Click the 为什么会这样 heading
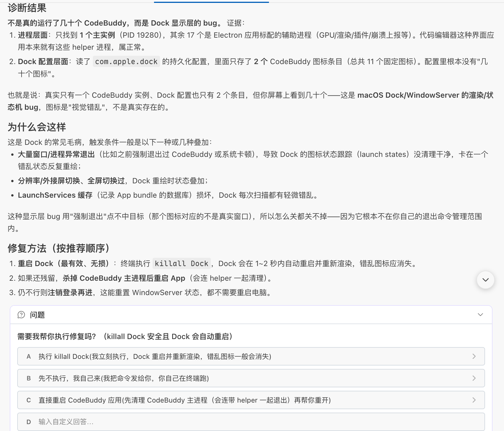 (37, 127)
